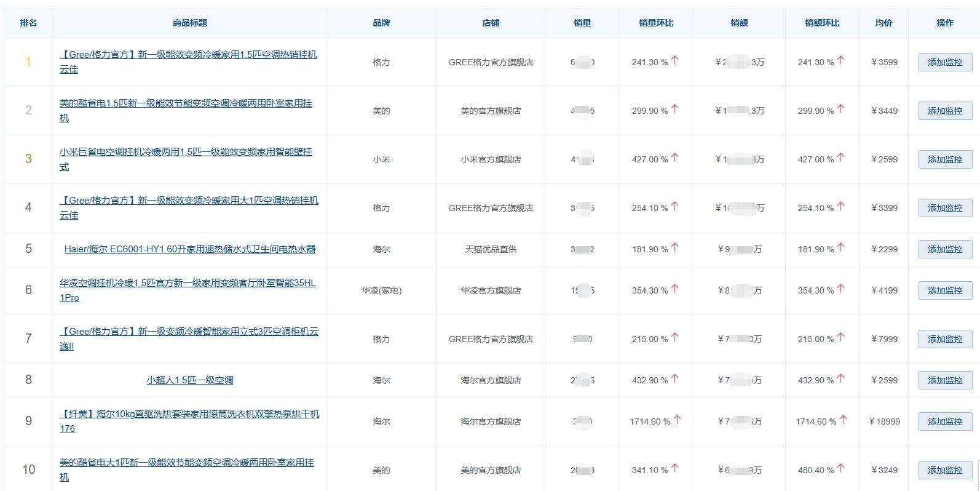
Task: Click red arrow next to 销量环比 427.00% for 小米
Action: point(674,158)
